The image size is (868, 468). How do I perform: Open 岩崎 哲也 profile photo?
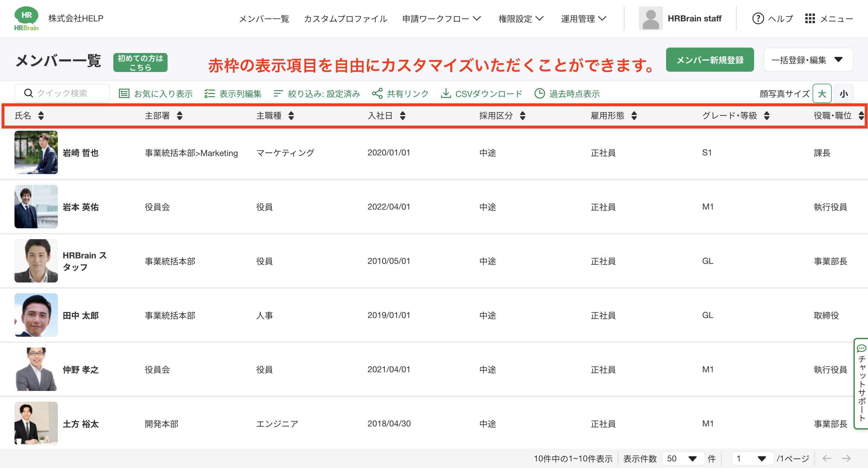point(36,152)
